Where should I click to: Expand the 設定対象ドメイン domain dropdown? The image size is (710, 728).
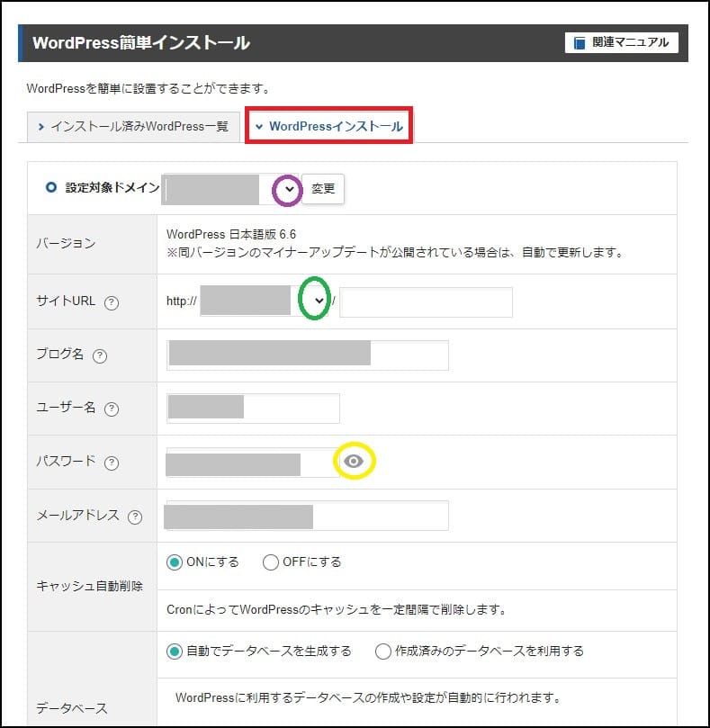point(288,189)
